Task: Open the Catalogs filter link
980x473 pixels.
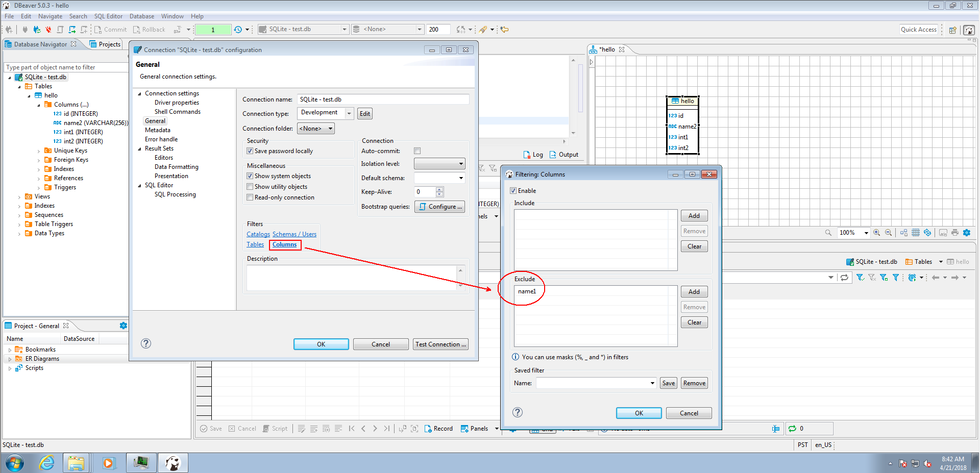Action: pyautogui.click(x=258, y=234)
